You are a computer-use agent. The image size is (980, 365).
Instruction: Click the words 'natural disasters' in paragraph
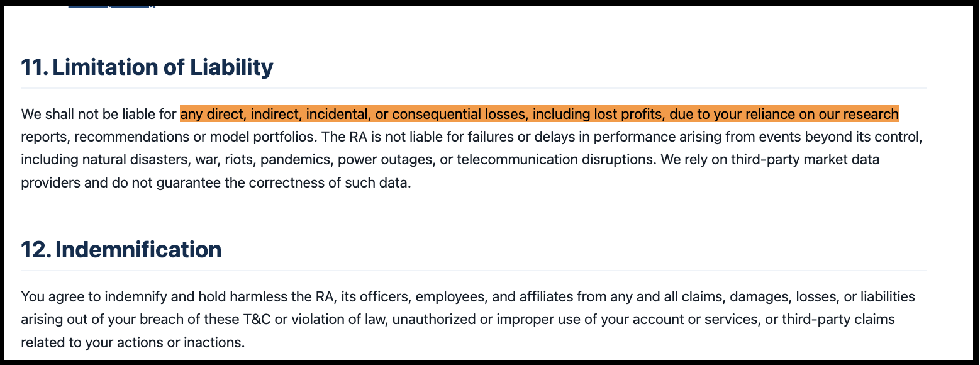click(134, 160)
